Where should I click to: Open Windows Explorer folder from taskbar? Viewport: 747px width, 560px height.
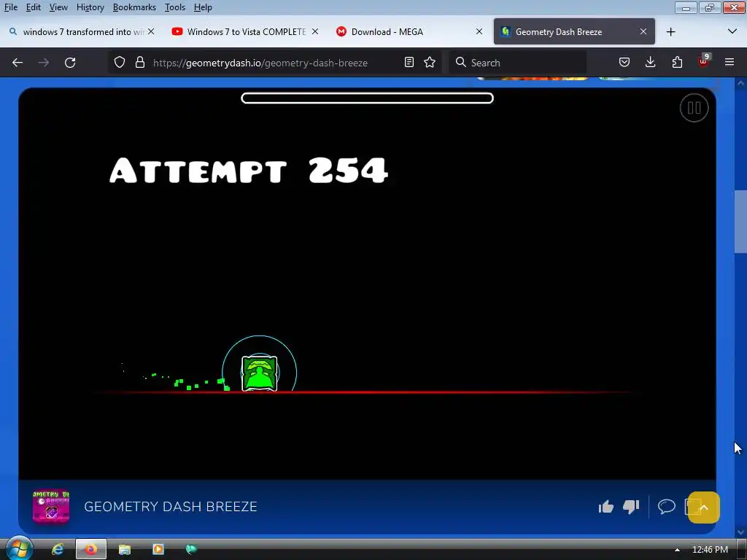pyautogui.click(x=124, y=550)
